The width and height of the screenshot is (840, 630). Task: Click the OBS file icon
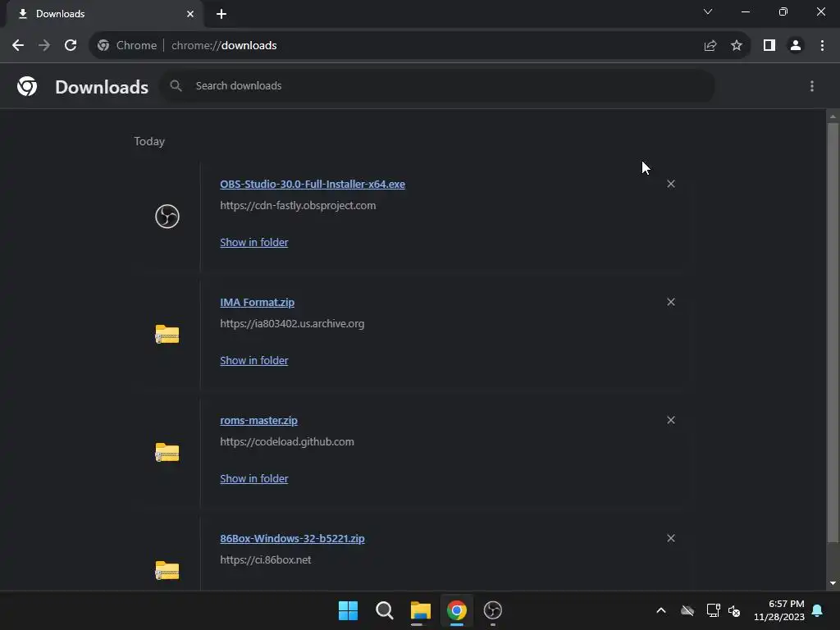tap(167, 217)
